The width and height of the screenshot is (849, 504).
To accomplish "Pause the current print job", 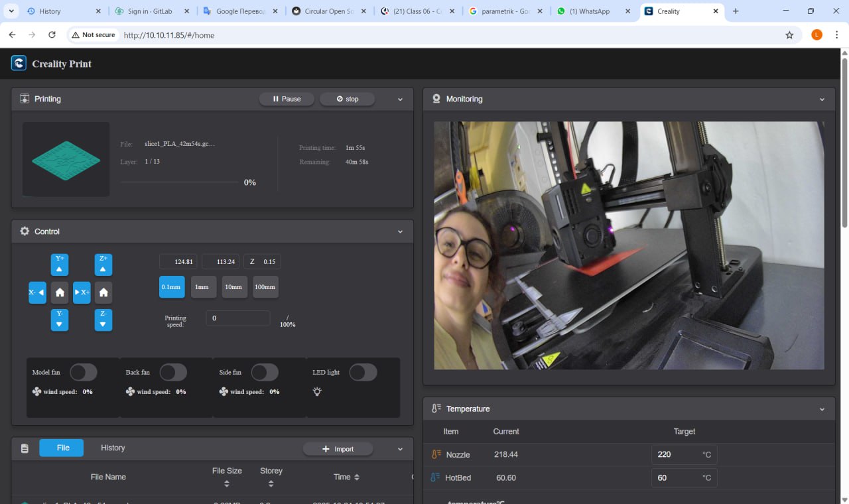I will click(x=287, y=99).
